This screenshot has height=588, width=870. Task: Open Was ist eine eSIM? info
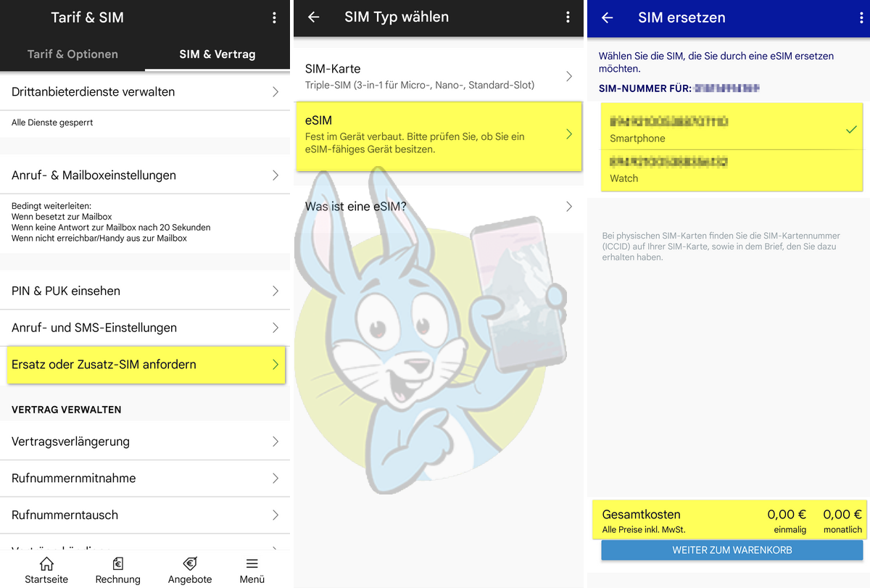click(x=438, y=207)
